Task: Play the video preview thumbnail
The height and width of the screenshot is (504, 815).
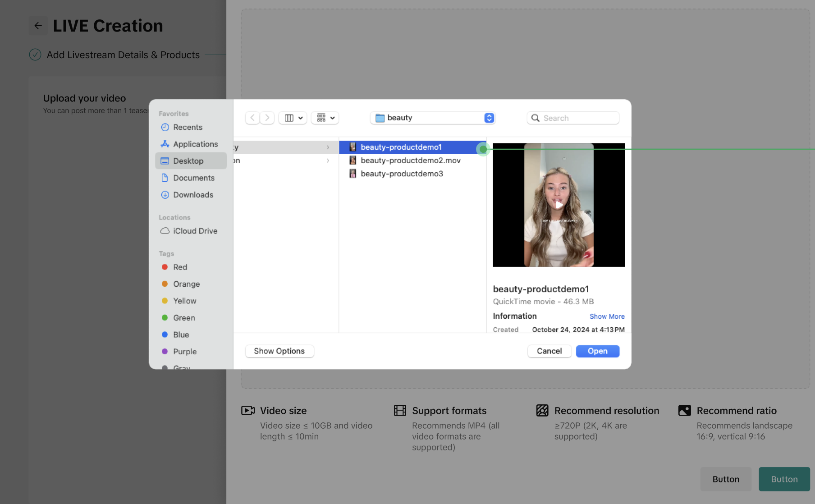Action: pos(559,205)
